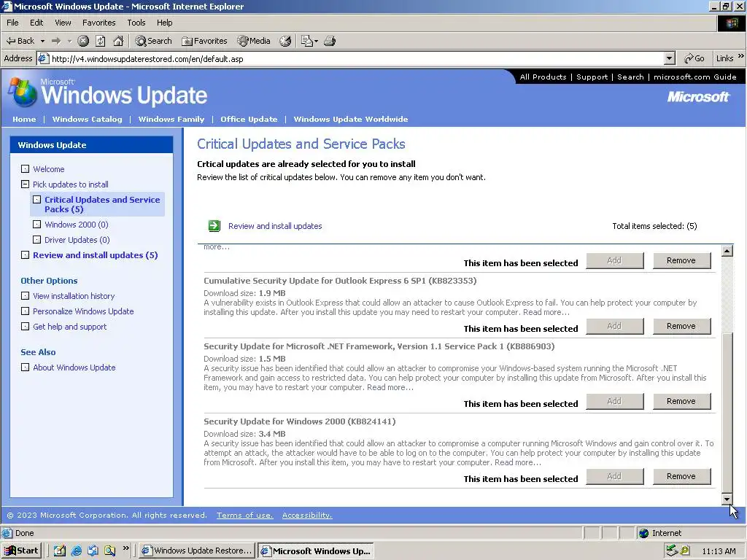Open Get help and support
The width and height of the screenshot is (747, 560).
tap(69, 326)
